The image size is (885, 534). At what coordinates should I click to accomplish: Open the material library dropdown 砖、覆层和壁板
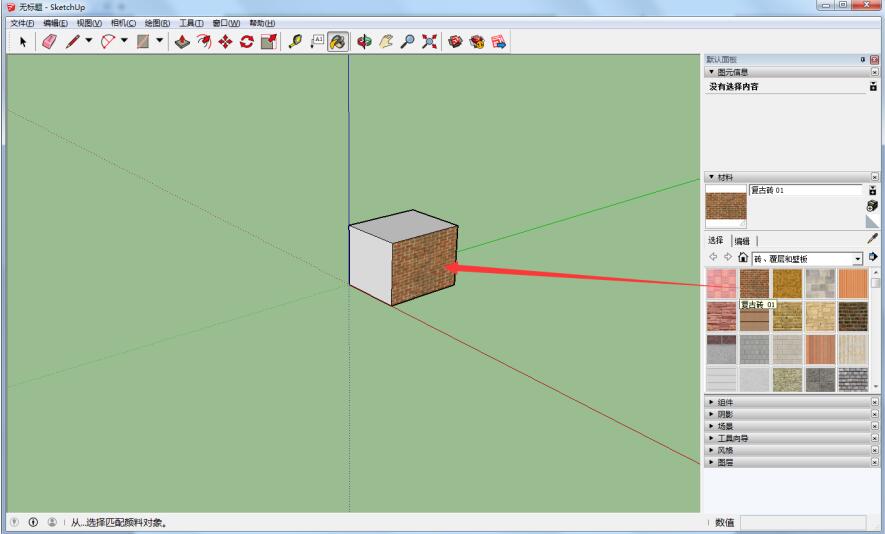[857, 258]
